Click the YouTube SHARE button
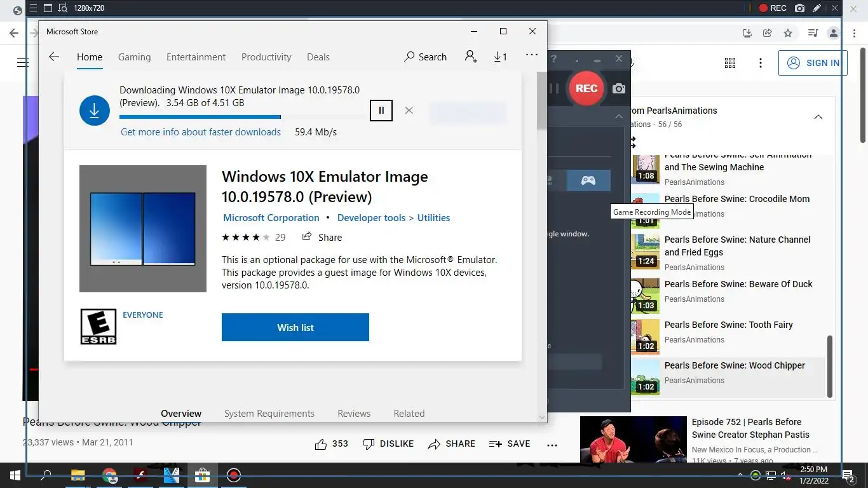This screenshot has height=488, width=868. pyautogui.click(x=452, y=444)
